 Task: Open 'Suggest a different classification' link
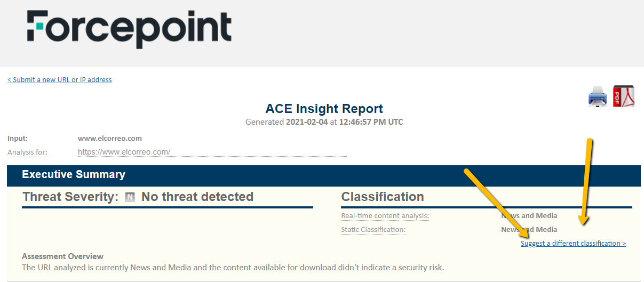click(573, 244)
